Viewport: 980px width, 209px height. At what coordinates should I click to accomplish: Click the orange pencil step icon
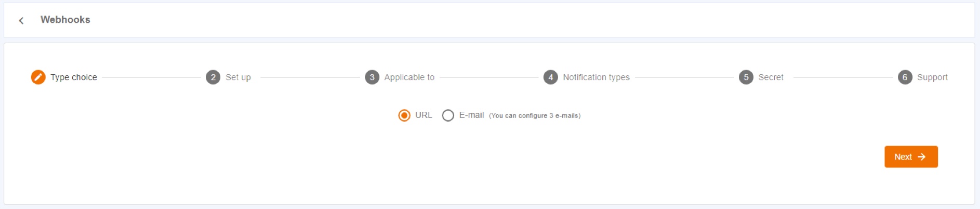coord(38,77)
